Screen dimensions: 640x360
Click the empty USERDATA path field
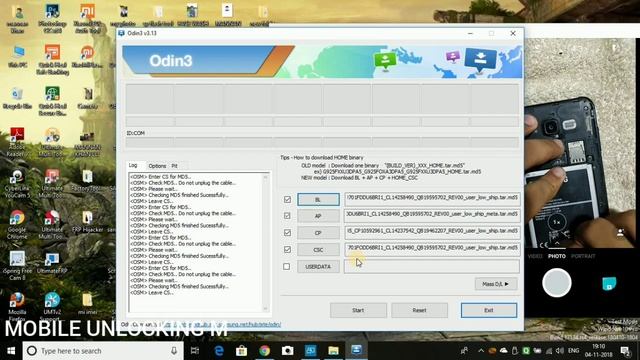pyautogui.click(x=432, y=266)
